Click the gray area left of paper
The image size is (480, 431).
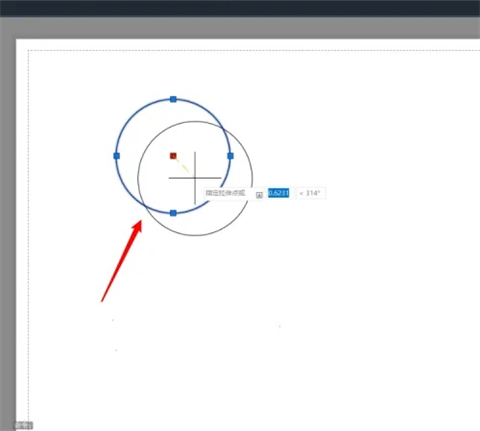coord(8,227)
